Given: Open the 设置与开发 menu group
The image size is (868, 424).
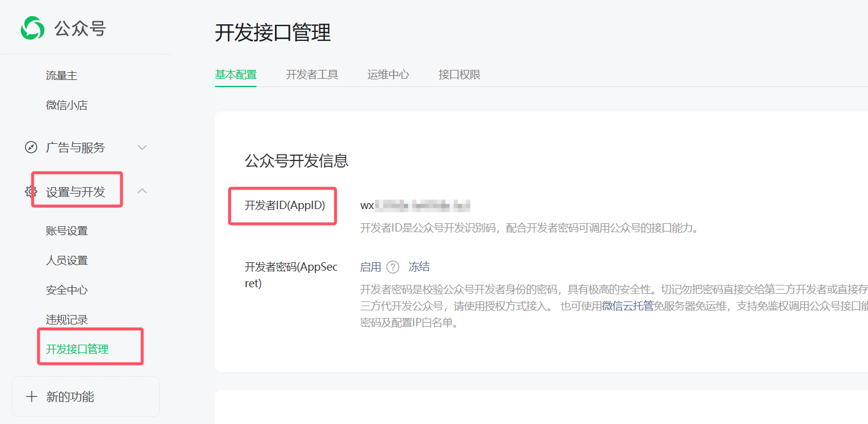Looking at the screenshot, I should tap(75, 192).
